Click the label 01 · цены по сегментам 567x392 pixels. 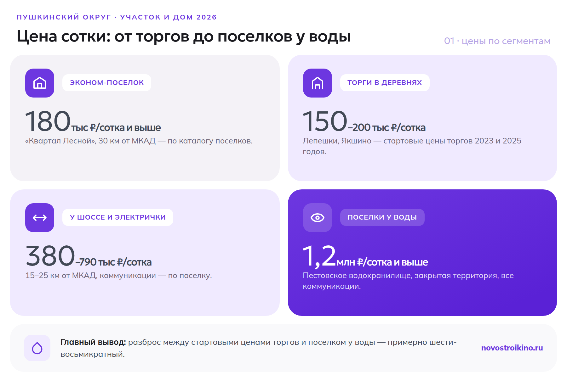pos(497,41)
